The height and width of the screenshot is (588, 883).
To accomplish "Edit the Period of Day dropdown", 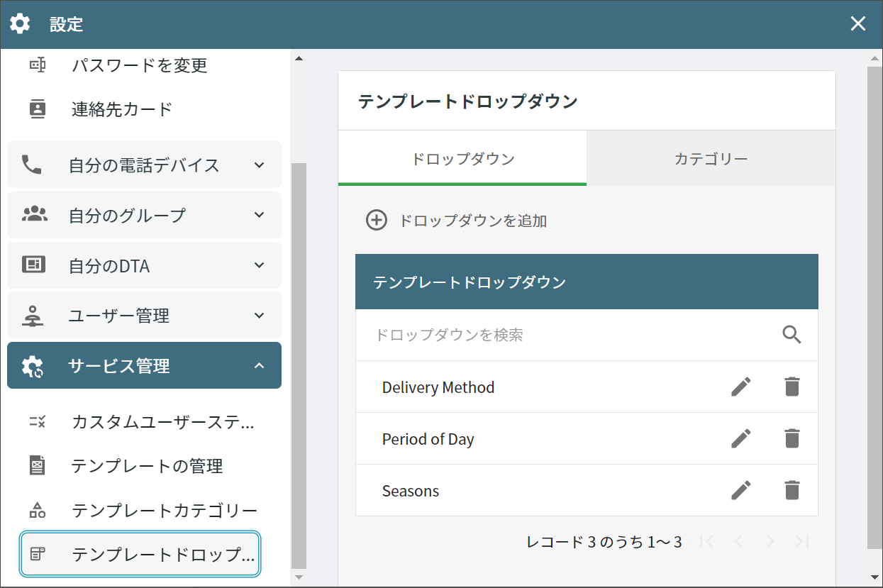I will (741, 439).
